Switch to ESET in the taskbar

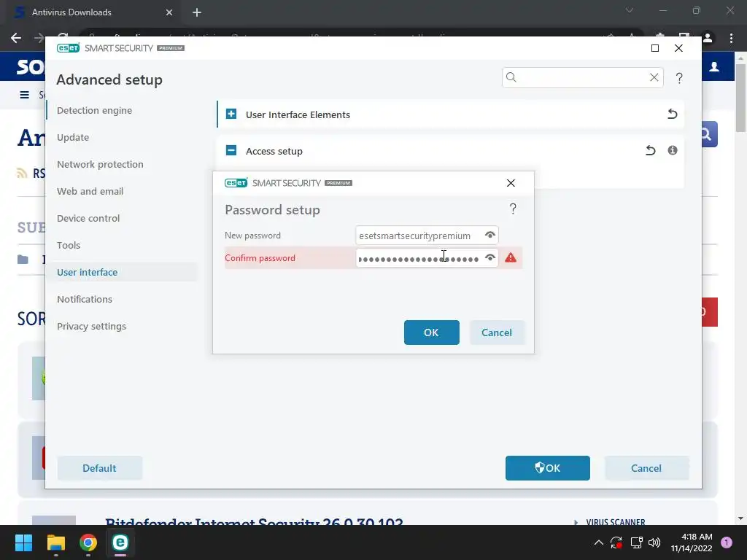tap(120, 542)
